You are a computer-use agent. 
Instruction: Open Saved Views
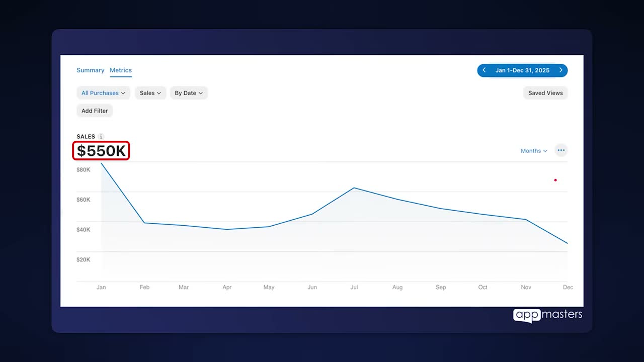pos(545,93)
